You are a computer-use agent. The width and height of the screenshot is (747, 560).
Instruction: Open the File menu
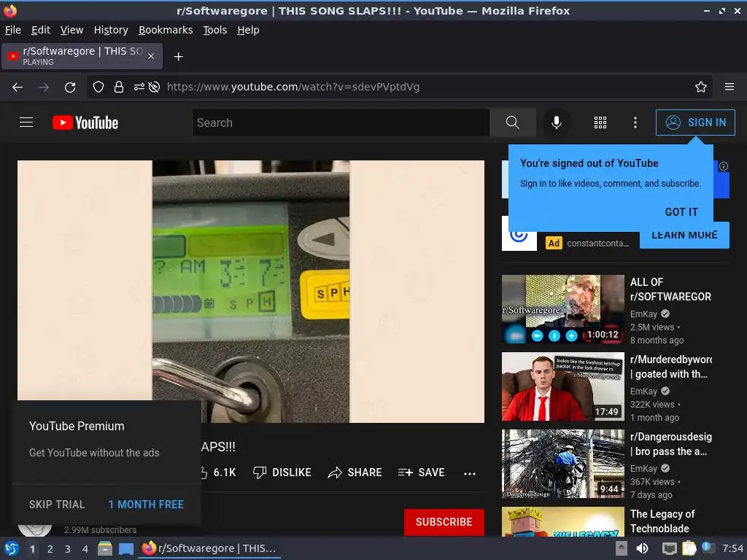point(13,30)
